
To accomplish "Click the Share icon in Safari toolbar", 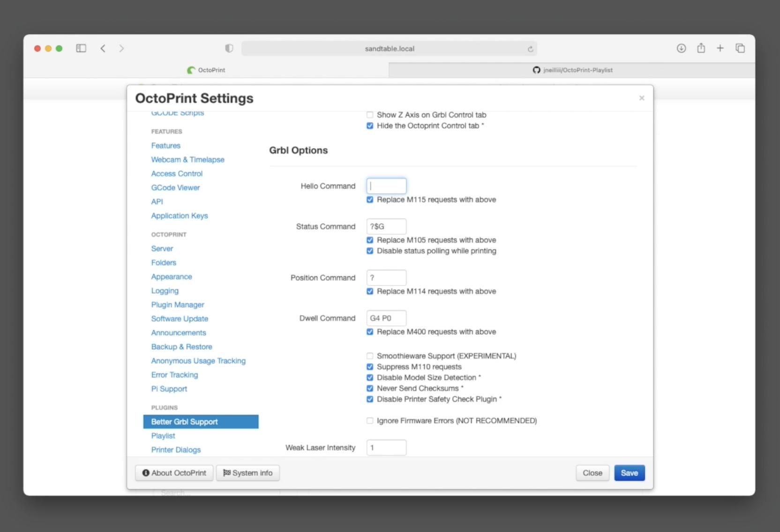I will coord(701,48).
